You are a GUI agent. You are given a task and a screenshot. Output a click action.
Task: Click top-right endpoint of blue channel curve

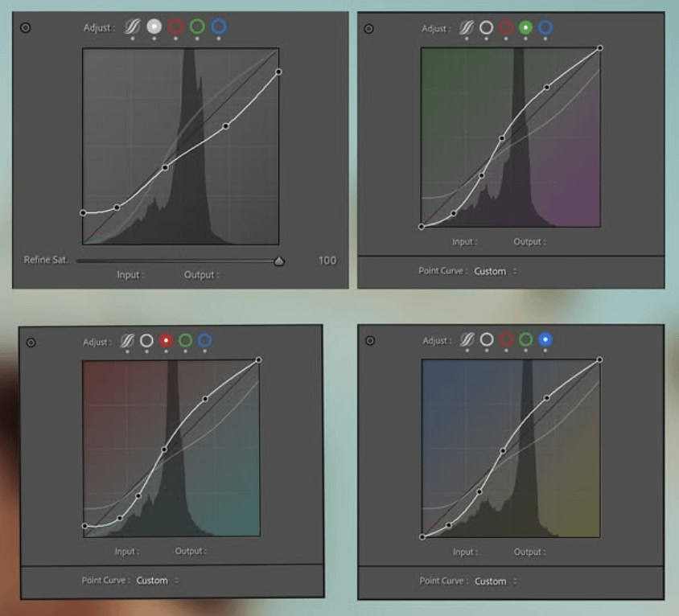[599, 359]
